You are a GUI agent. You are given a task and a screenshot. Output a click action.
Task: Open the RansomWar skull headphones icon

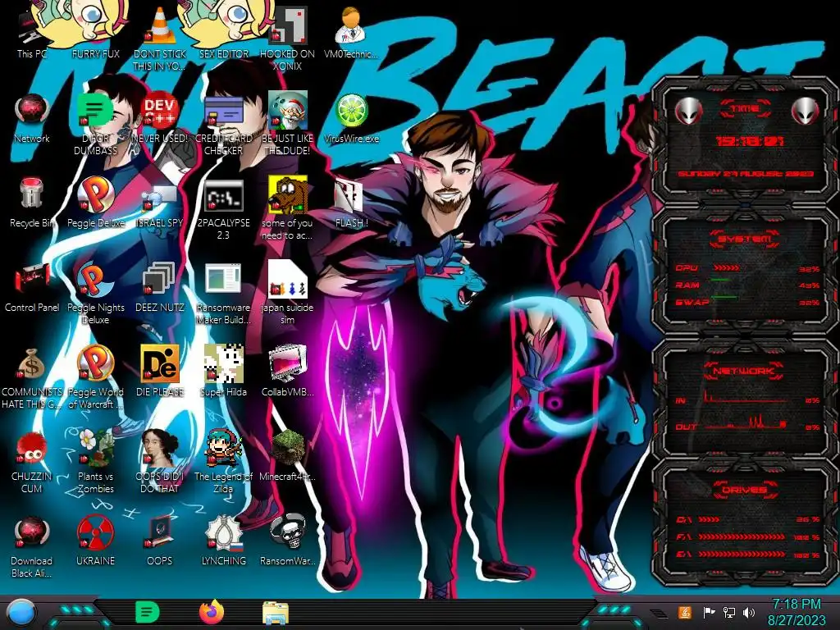[288, 540]
